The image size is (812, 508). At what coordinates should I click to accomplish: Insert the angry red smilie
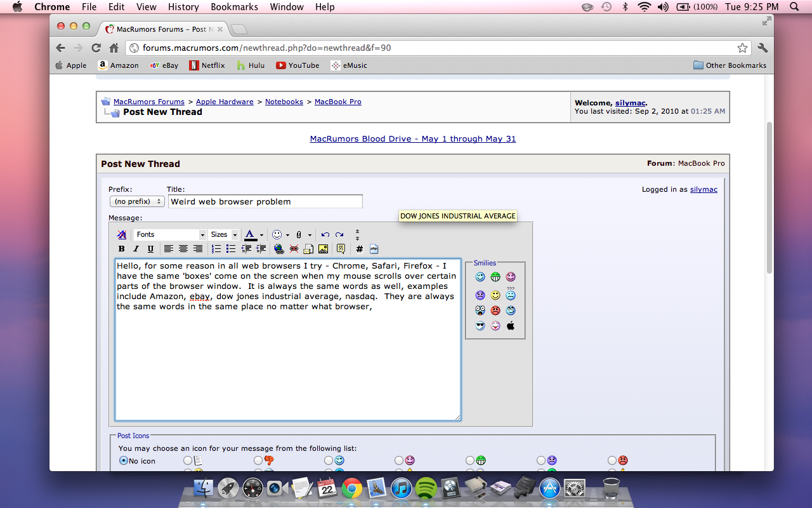click(495, 311)
